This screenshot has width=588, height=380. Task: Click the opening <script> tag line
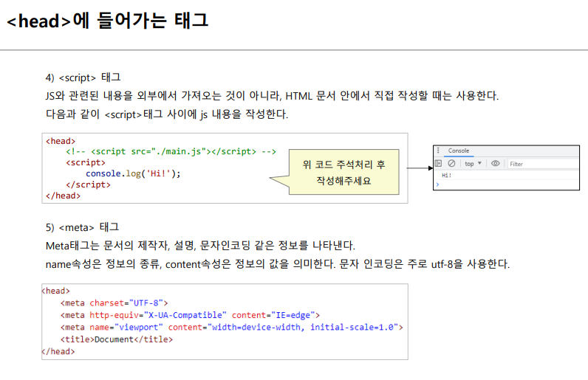[86, 162]
